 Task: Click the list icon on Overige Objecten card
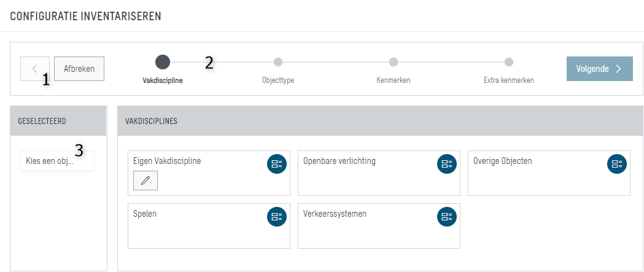(x=617, y=164)
